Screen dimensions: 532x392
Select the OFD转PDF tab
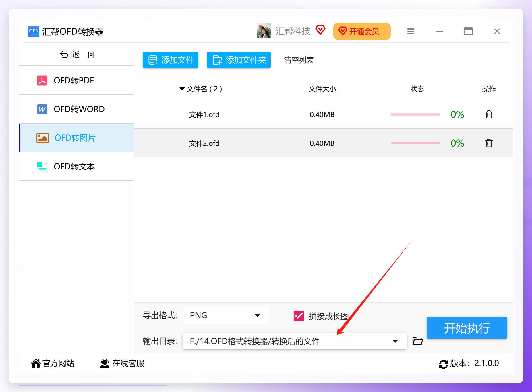(76, 81)
